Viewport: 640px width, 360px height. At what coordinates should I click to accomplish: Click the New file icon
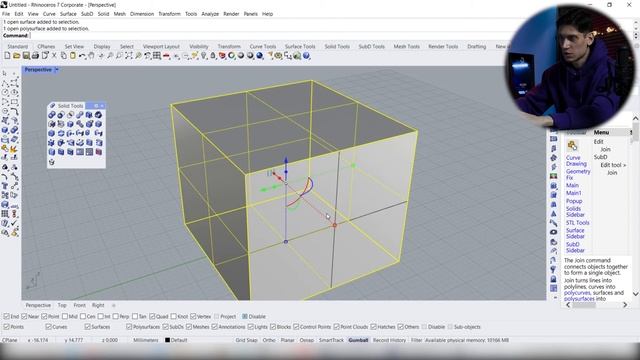pos(7,56)
